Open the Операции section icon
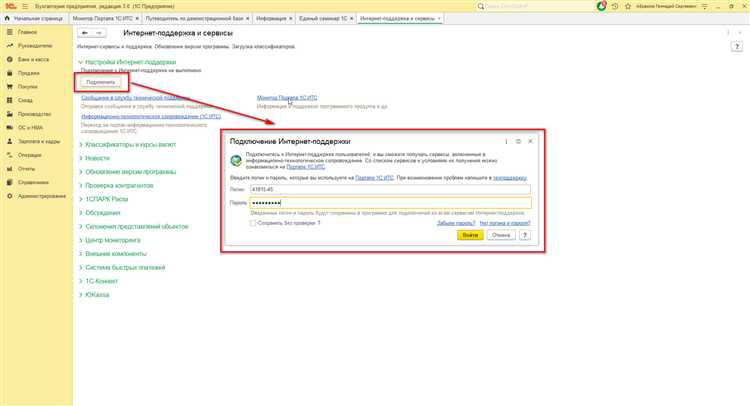The height and width of the screenshot is (406, 750). tap(10, 155)
